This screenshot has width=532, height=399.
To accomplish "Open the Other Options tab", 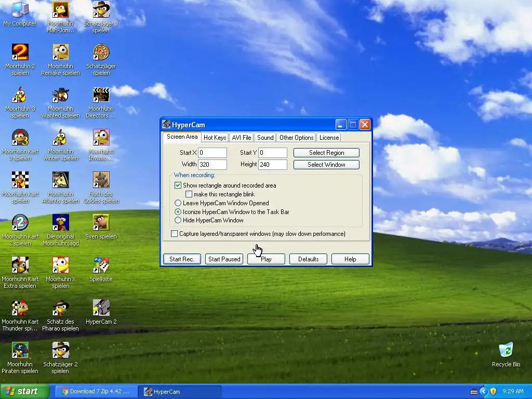I will [296, 137].
